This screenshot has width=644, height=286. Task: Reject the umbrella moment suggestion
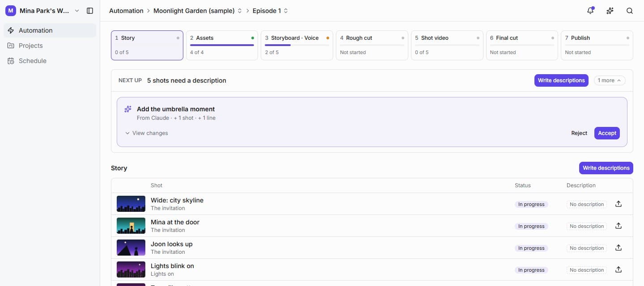(x=579, y=133)
